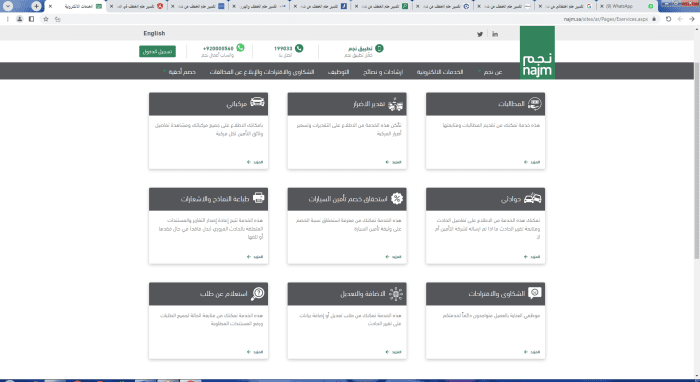Reload the page in the browser
The height and width of the screenshot is (382, 700).
[668, 19]
